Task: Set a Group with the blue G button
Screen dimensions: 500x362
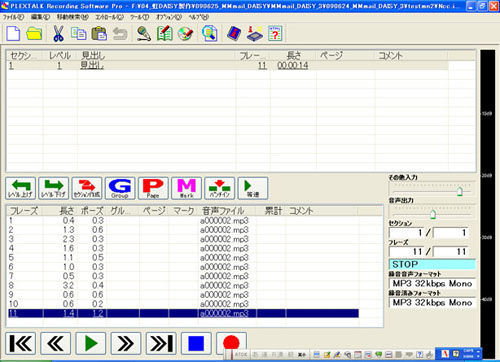Action: pyautogui.click(x=120, y=188)
